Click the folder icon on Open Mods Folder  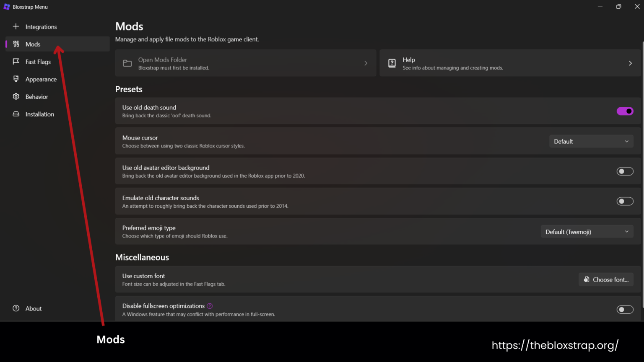click(x=127, y=63)
